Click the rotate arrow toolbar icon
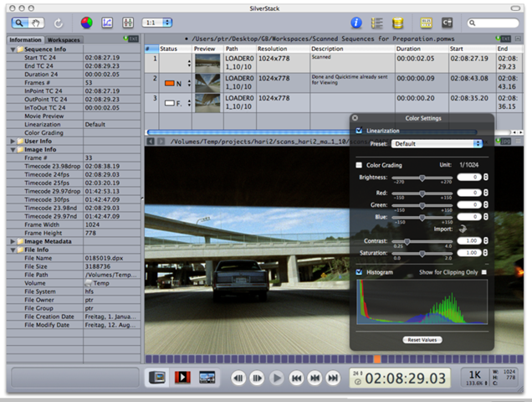Image resolution: width=532 pixels, height=402 pixels. pyautogui.click(x=58, y=23)
